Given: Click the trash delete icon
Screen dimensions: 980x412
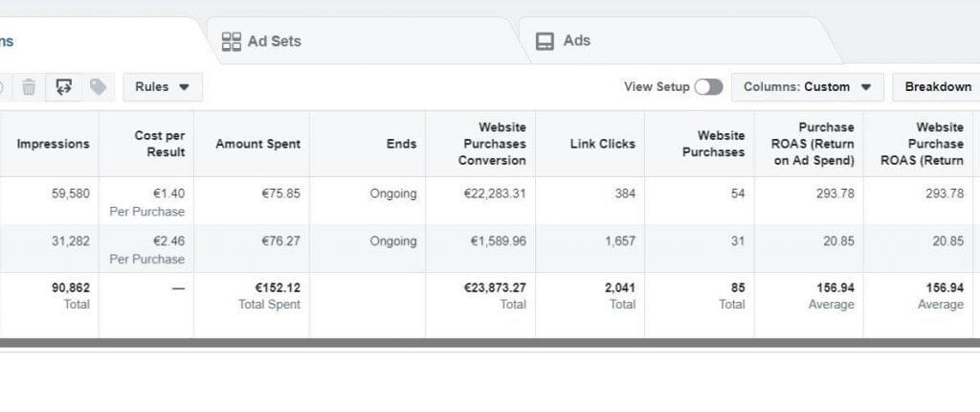Looking at the screenshot, I should click(29, 87).
